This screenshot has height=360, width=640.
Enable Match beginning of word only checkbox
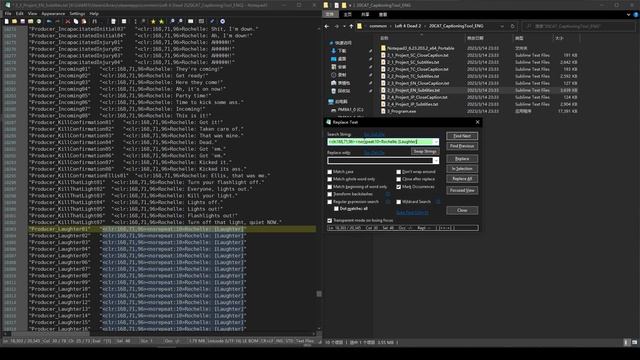tap(330, 187)
